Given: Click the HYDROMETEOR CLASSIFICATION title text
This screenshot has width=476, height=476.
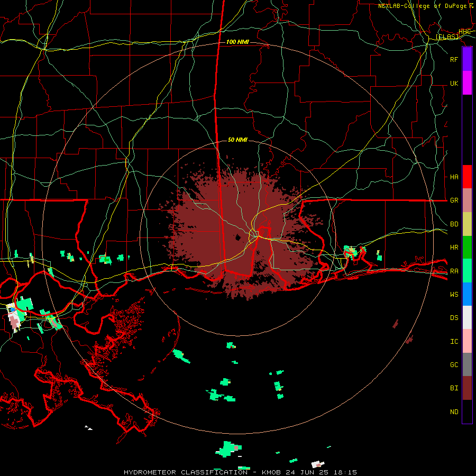Looking at the screenshot, I should point(186,472).
